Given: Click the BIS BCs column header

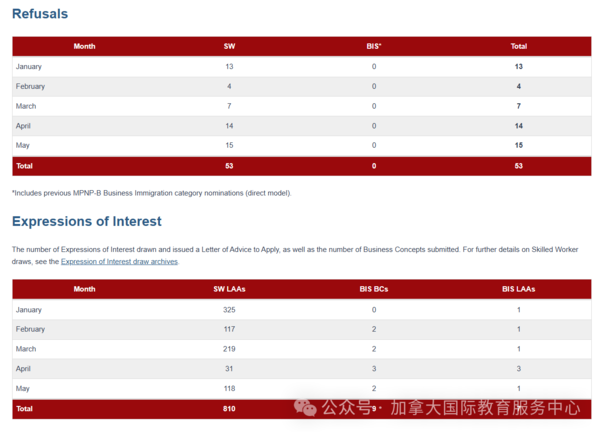Looking at the screenshot, I should click(x=374, y=289).
